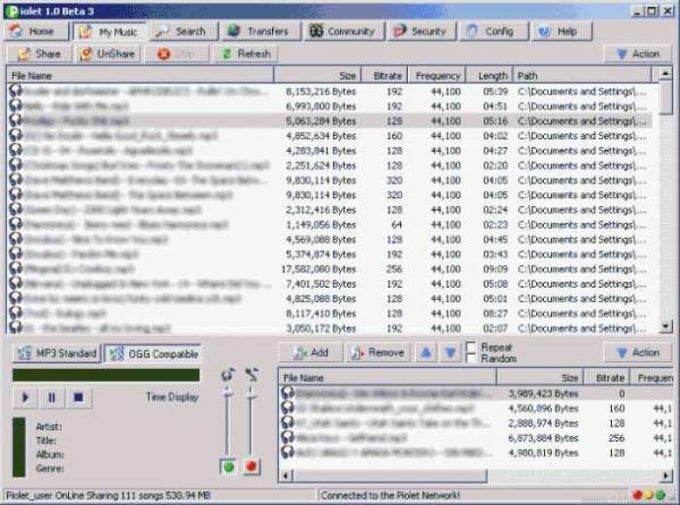The height and width of the screenshot is (505, 680).
Task: Enable the Random checkbox
Action: [471, 358]
